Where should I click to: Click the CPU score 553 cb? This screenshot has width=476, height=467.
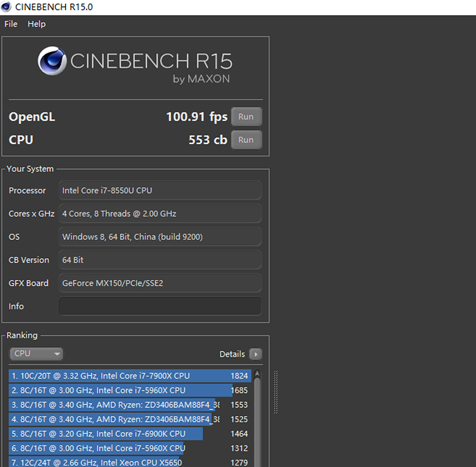click(x=208, y=140)
